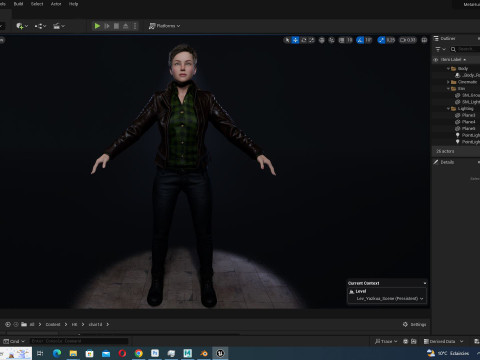Screen dimensions: 480x360
Task: Activate the select objects mode icon
Action: pyautogui.click(x=287, y=40)
